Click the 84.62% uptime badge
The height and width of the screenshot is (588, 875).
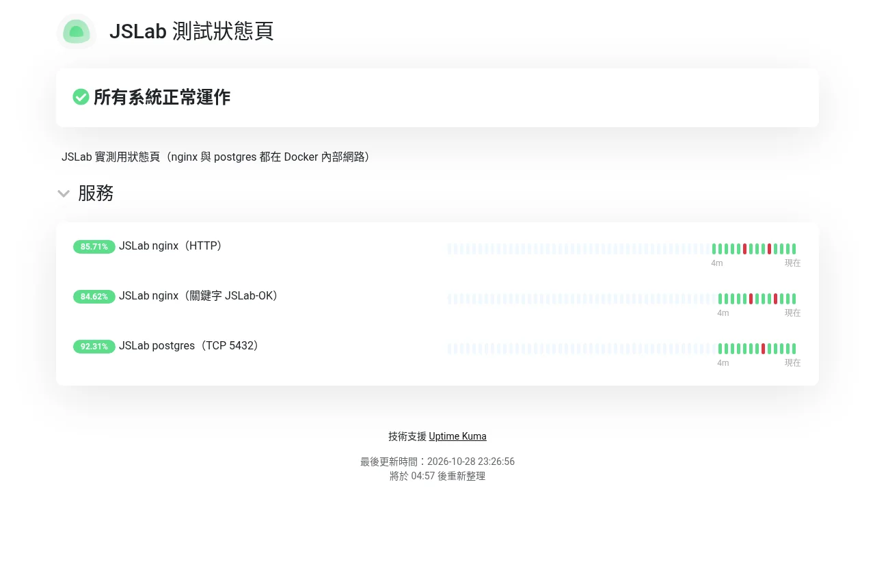pos(94,297)
